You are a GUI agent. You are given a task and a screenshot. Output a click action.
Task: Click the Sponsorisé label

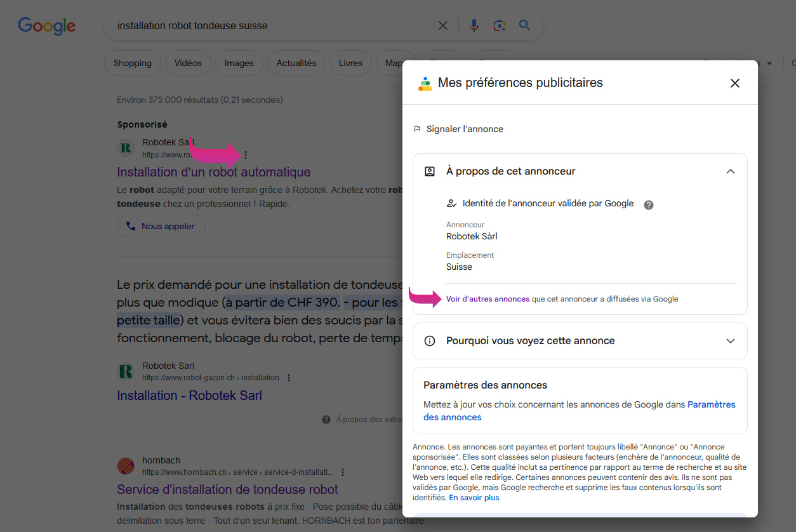(x=142, y=124)
